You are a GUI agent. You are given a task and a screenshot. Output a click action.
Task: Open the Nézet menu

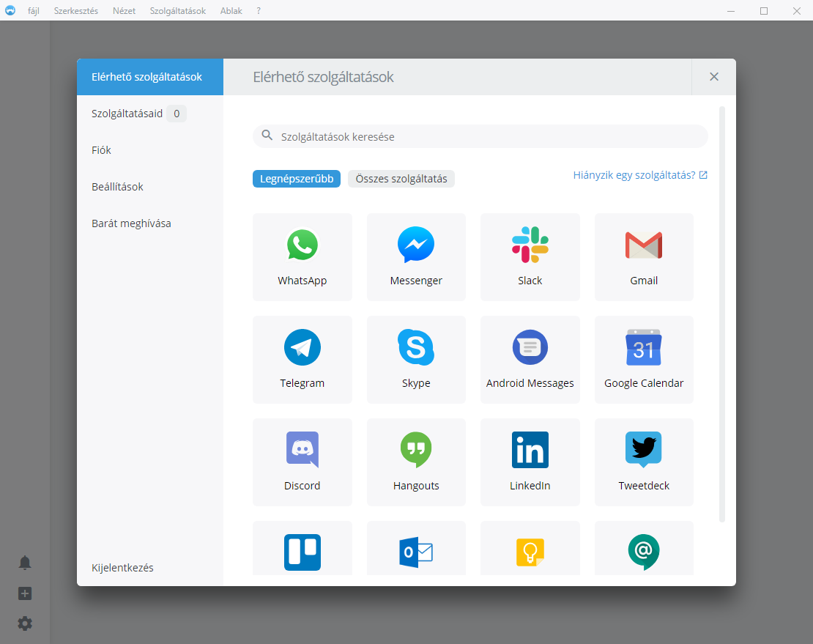click(x=124, y=11)
